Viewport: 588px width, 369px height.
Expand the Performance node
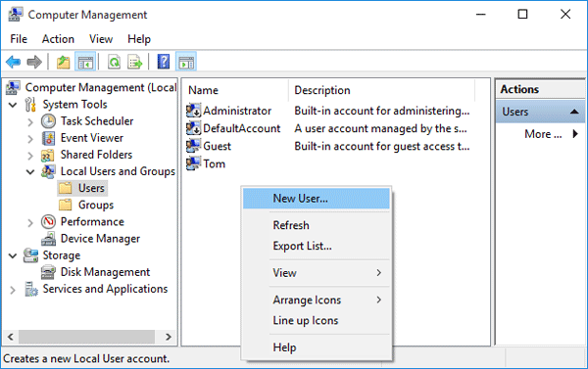[x=30, y=222]
